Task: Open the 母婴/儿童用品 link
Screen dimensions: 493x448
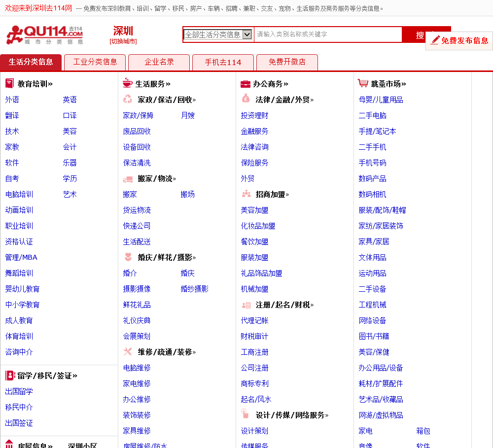Action: 381,100
